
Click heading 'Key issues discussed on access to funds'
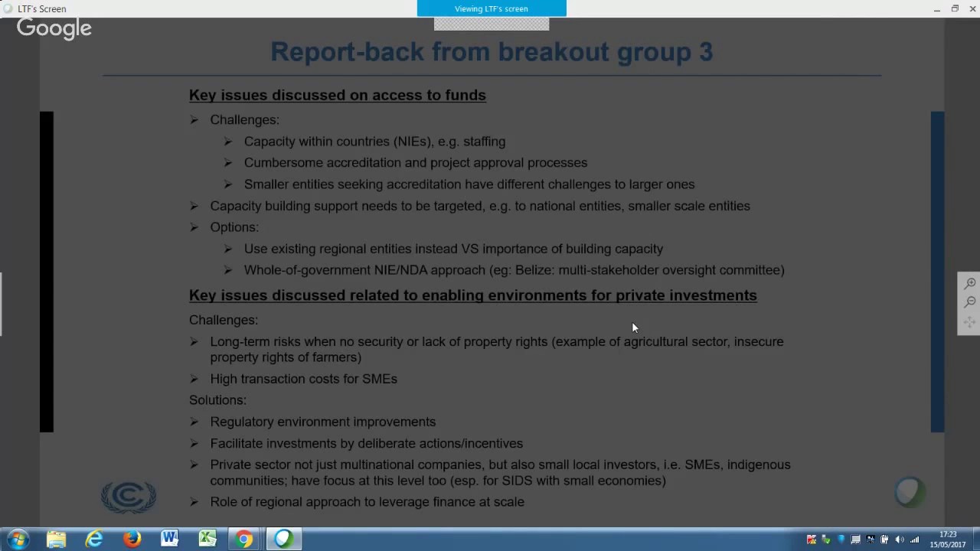pos(338,95)
